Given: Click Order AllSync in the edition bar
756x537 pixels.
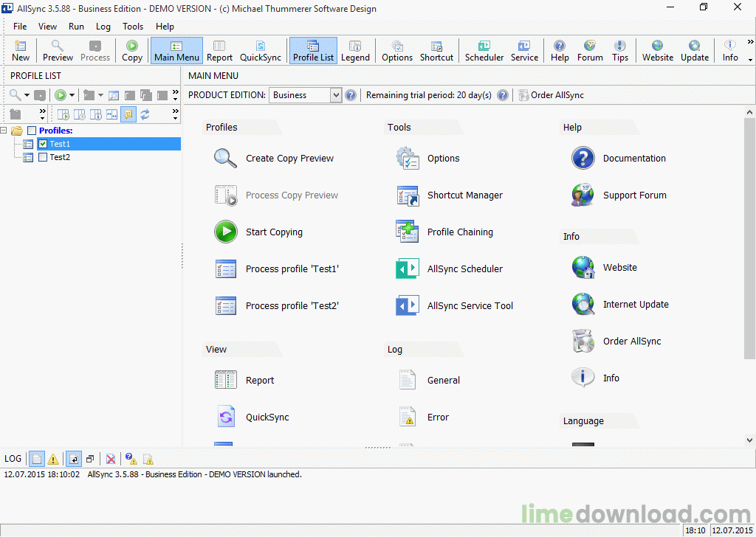Looking at the screenshot, I should 551,95.
